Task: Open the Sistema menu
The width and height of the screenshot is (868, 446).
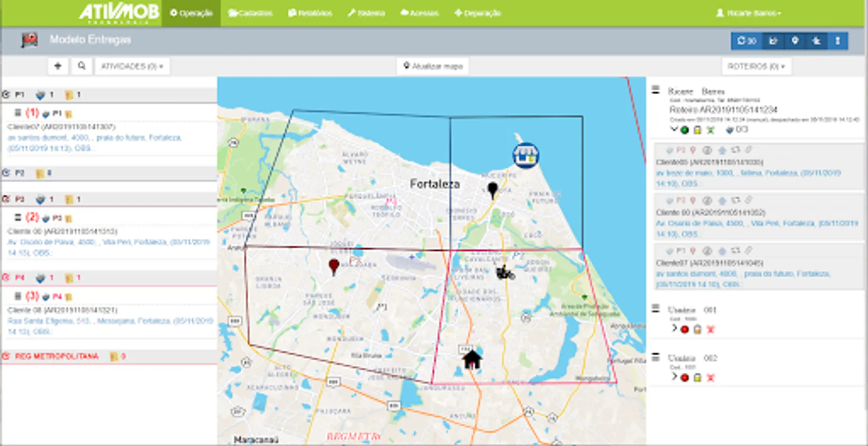Action: (366, 13)
